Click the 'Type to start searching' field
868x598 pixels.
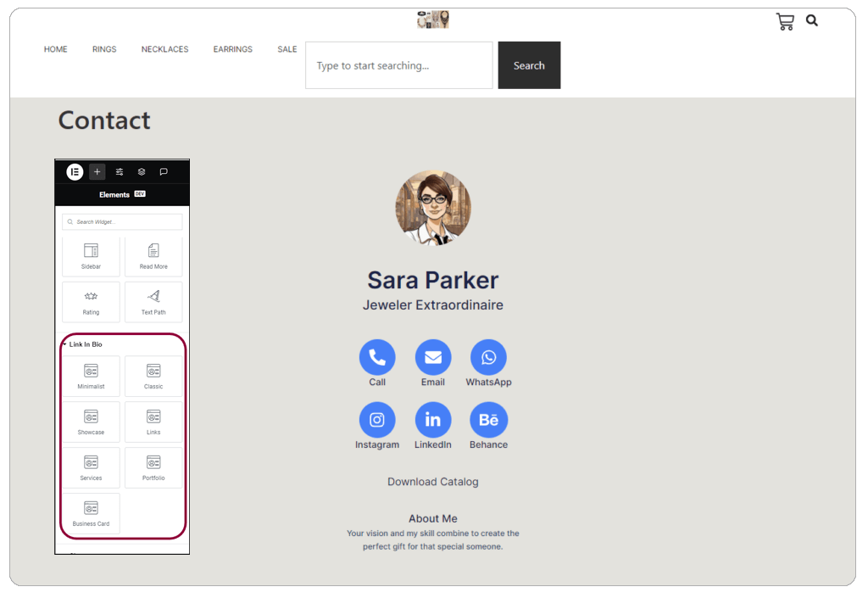pyautogui.click(x=398, y=65)
